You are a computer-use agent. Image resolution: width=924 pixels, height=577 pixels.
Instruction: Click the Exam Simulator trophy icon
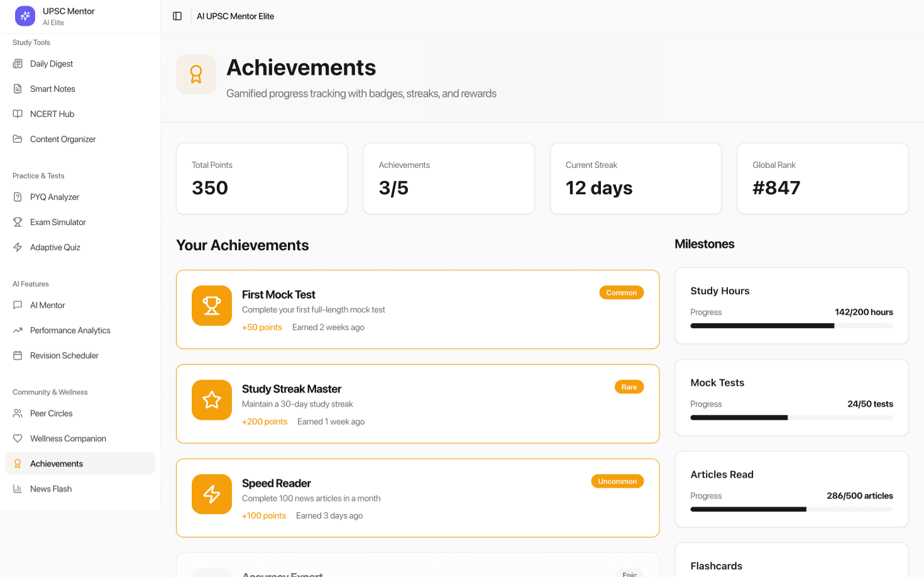(18, 222)
